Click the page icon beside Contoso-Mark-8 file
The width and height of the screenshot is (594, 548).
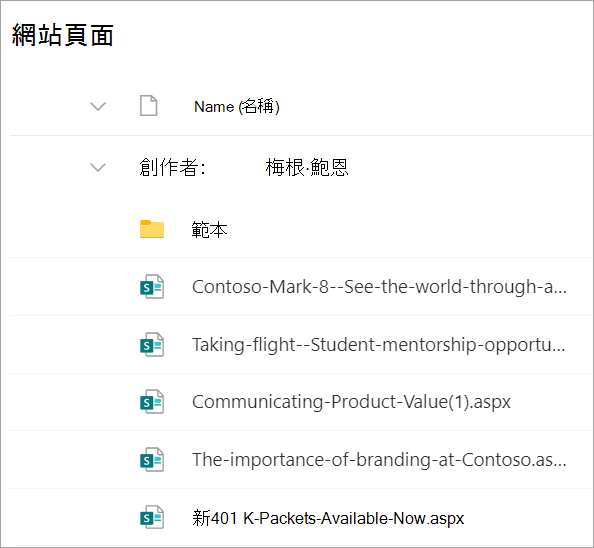[x=152, y=287]
